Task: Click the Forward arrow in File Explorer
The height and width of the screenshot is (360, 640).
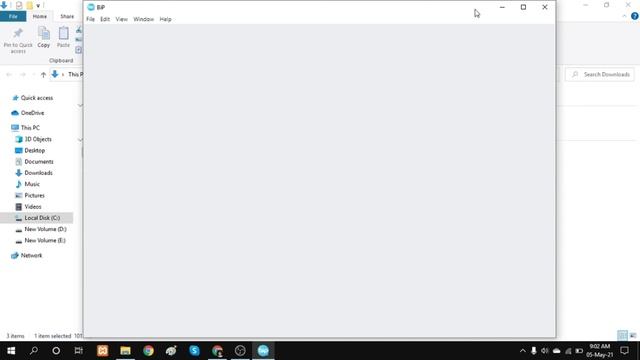Action: pyautogui.click(x=23, y=74)
